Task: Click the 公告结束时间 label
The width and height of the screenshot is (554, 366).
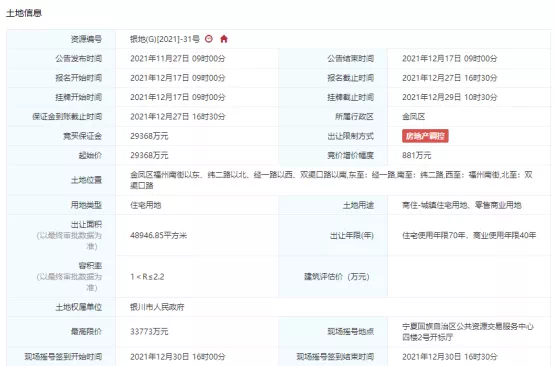Action: coord(350,58)
